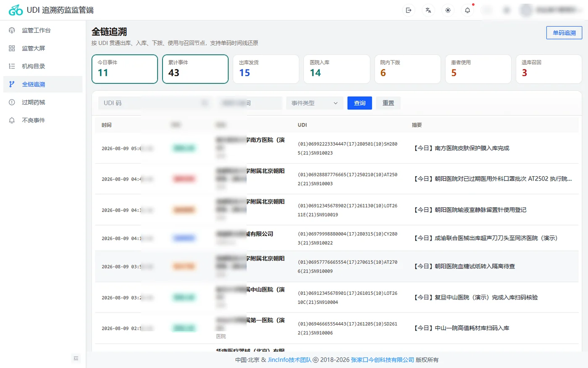This screenshot has width=588, height=368.
Task: Click the UDI 码 input field
Action: 155,103
